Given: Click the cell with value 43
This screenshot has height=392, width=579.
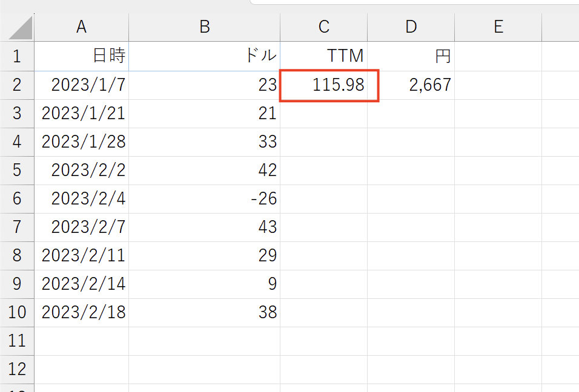Looking at the screenshot, I should [x=205, y=227].
